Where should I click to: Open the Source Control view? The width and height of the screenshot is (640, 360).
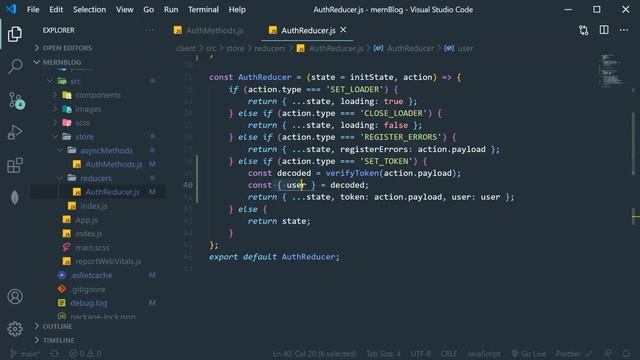16,100
